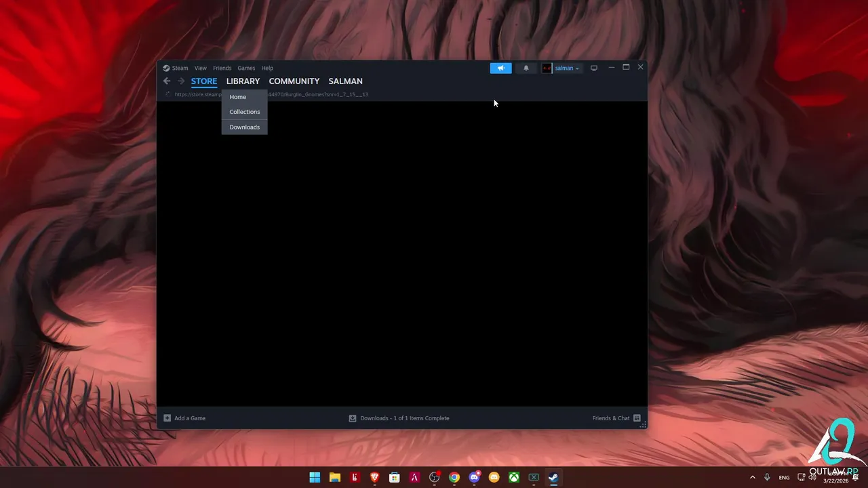Viewport: 868px width, 488px height.
Task: Open the red app icon beside File Explorer
Action: point(354,477)
